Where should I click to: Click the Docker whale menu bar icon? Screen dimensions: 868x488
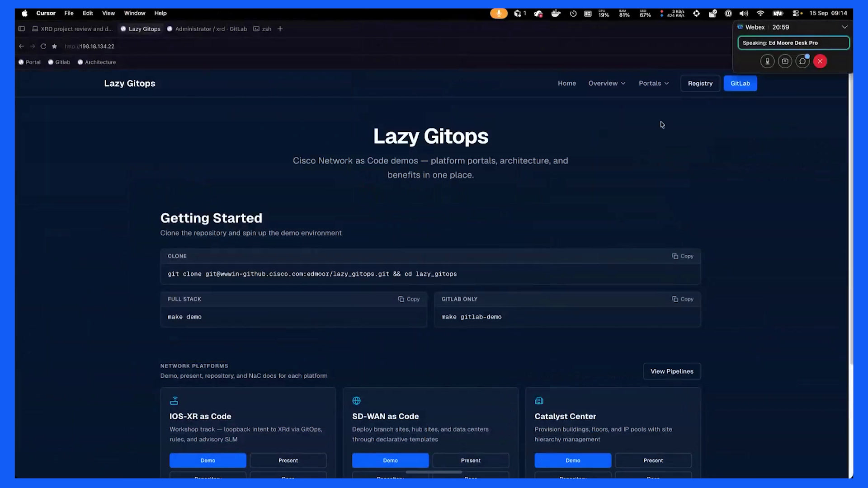point(556,14)
